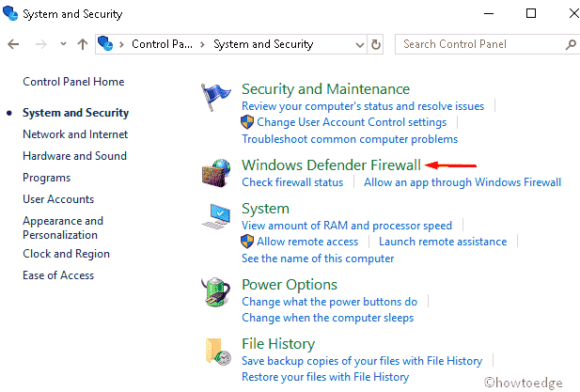Open User Accounts category
Screen dimensions: 580x392
point(58,199)
